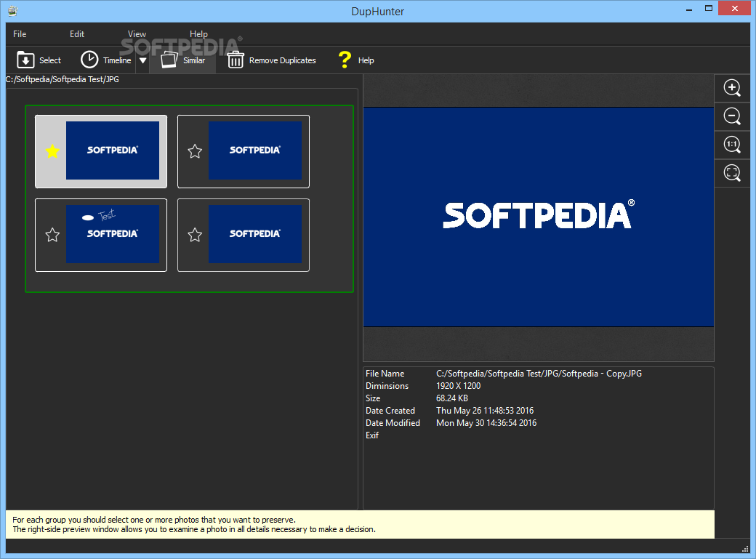Click the Date Modified value Mon May 30
The width and height of the screenshot is (756, 559).
[486, 423]
